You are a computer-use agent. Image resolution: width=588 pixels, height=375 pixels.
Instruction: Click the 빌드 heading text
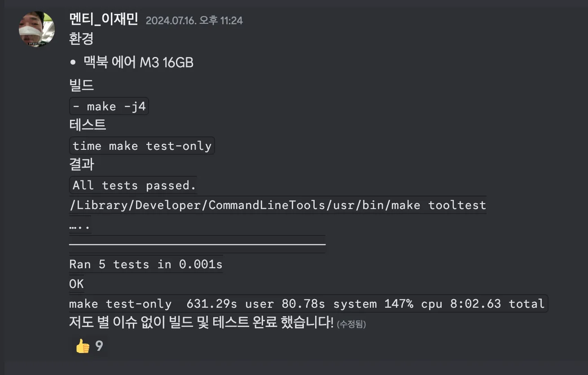coord(81,85)
